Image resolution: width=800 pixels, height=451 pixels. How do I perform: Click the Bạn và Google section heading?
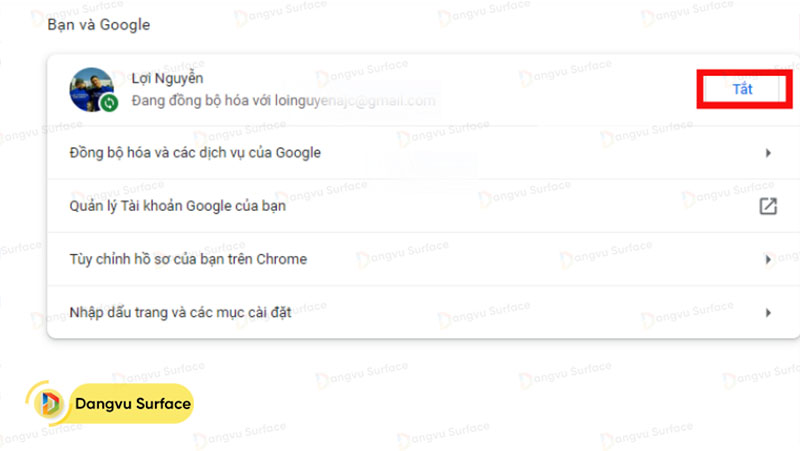point(98,23)
